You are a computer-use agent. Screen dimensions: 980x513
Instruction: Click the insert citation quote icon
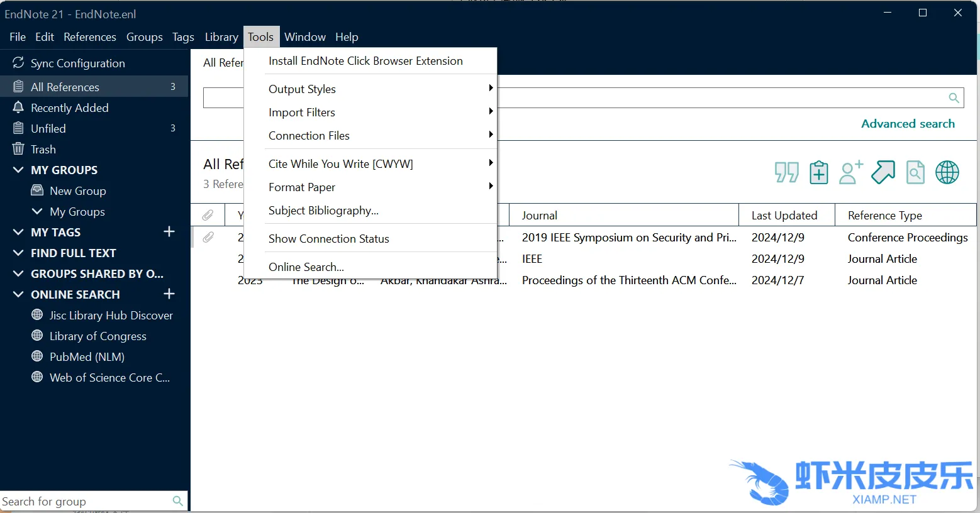(x=786, y=172)
